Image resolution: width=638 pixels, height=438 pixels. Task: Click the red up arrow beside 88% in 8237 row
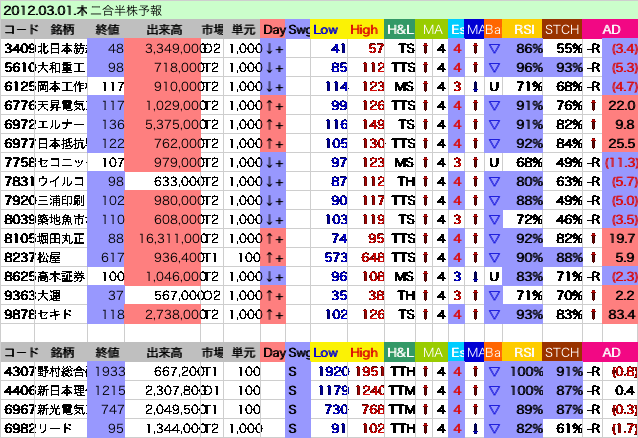[x=593, y=258]
